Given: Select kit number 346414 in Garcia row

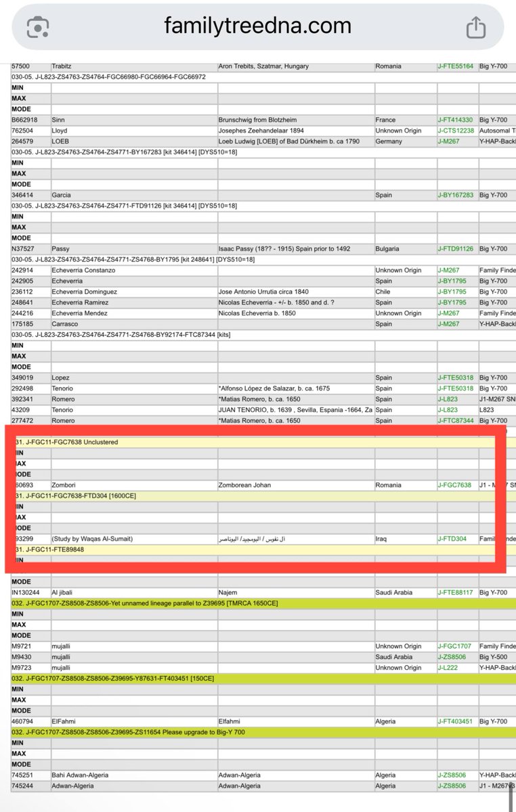Looking at the screenshot, I should tap(22, 195).
